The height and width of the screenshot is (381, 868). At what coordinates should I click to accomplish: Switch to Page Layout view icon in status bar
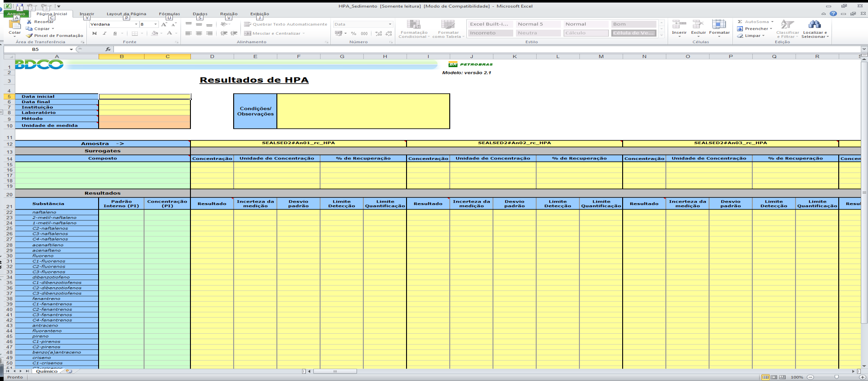point(774,377)
